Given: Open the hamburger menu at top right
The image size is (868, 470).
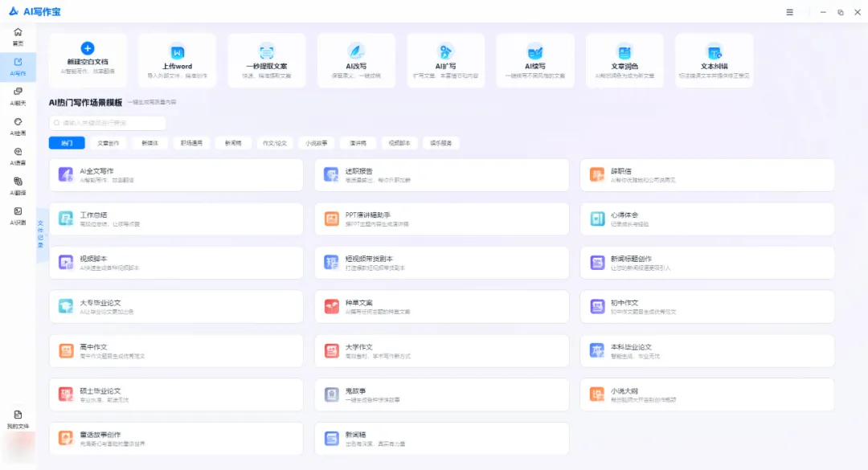Looking at the screenshot, I should (789, 12).
